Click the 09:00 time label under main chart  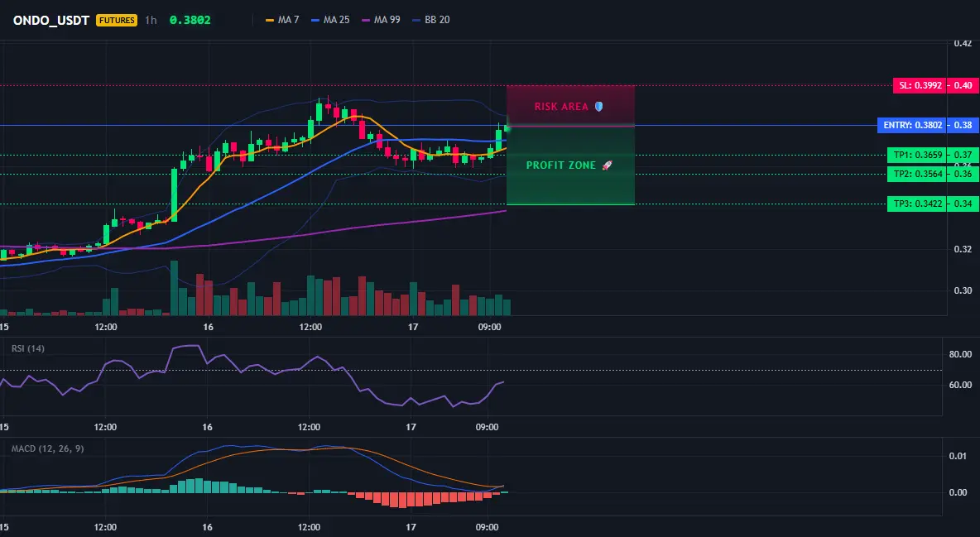489,327
